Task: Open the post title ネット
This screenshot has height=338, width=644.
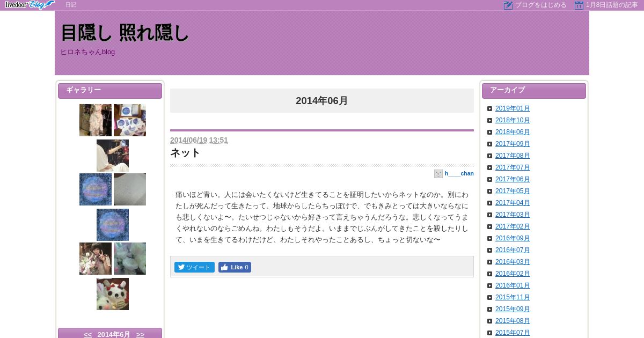Action: pyautogui.click(x=185, y=153)
